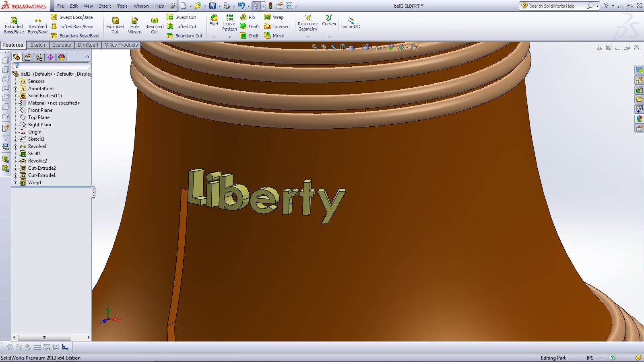Screen dimensions: 644x362
Task: Open the PropertyManager tab icon
Action: (28, 57)
